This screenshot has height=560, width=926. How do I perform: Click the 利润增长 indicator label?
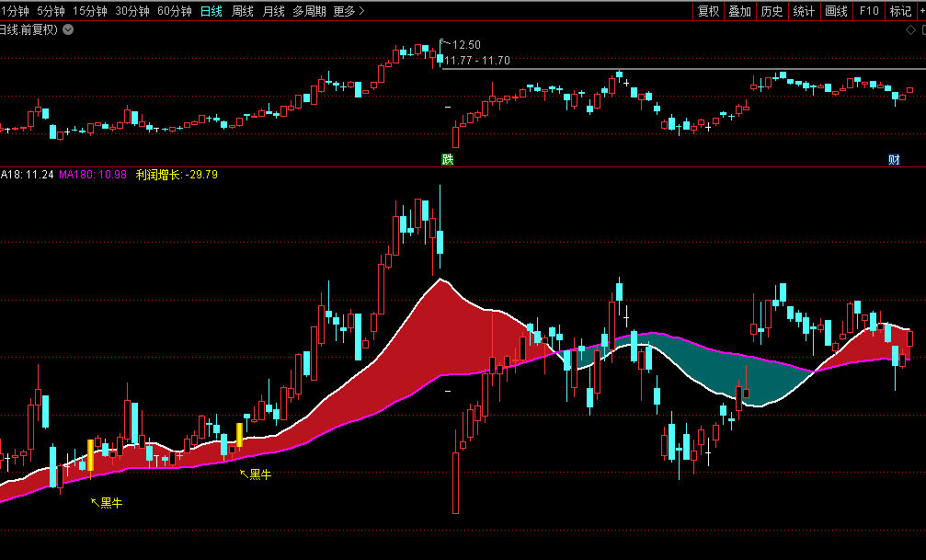tap(158, 174)
